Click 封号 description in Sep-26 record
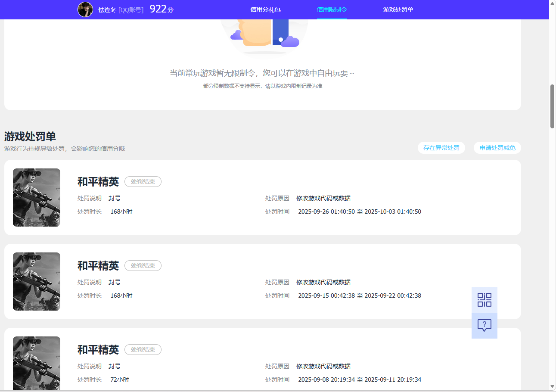This screenshot has width=556, height=392. 115,198
